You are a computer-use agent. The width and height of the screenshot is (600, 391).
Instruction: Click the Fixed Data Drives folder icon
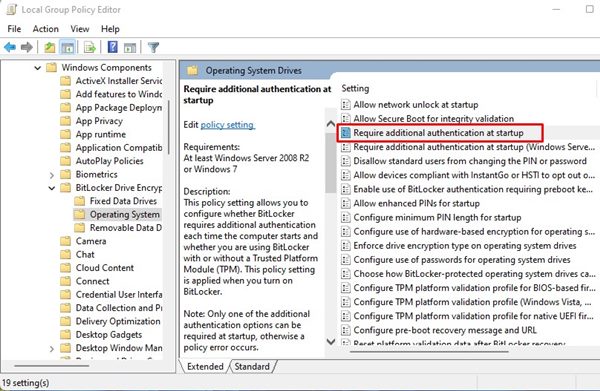80,201
